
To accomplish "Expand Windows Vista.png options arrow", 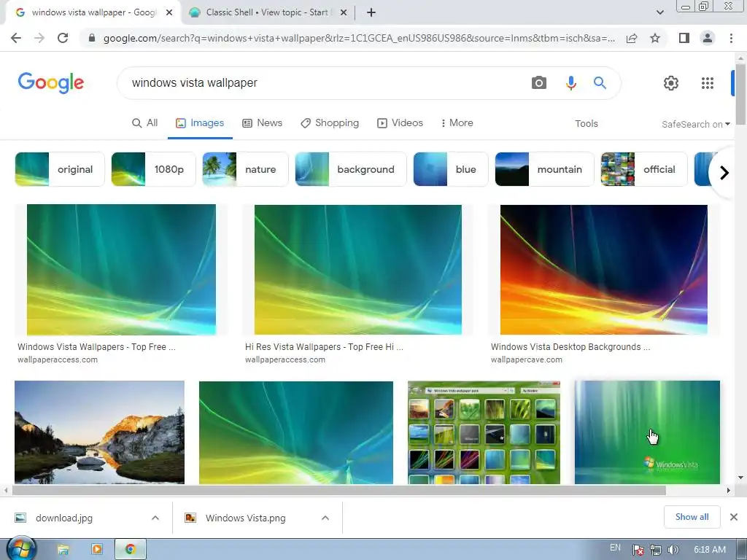I will pyautogui.click(x=325, y=518).
